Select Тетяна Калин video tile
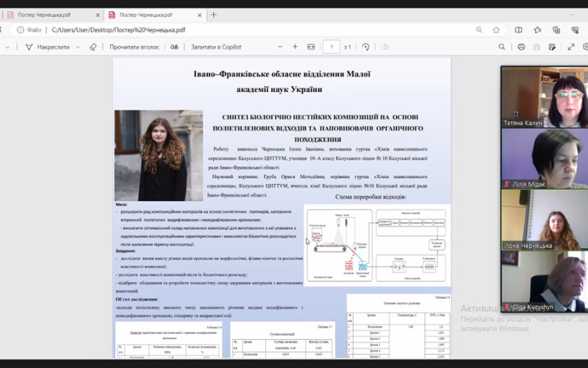This screenshot has width=588, height=368. 545,97
